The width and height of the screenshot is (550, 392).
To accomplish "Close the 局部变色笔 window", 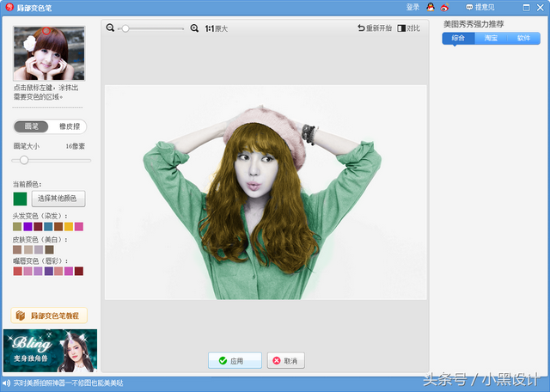I will point(541,8).
